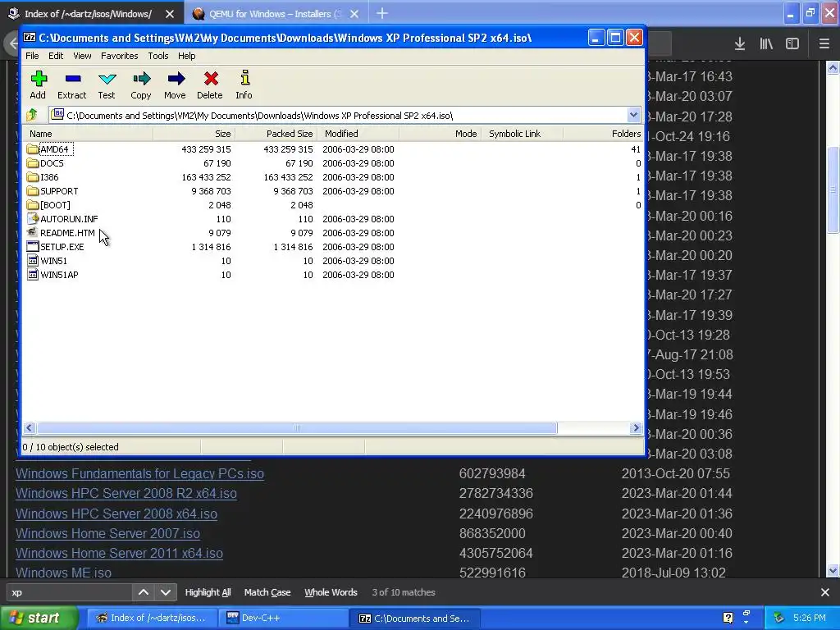Select the AMD64 folder icon

[33, 149]
